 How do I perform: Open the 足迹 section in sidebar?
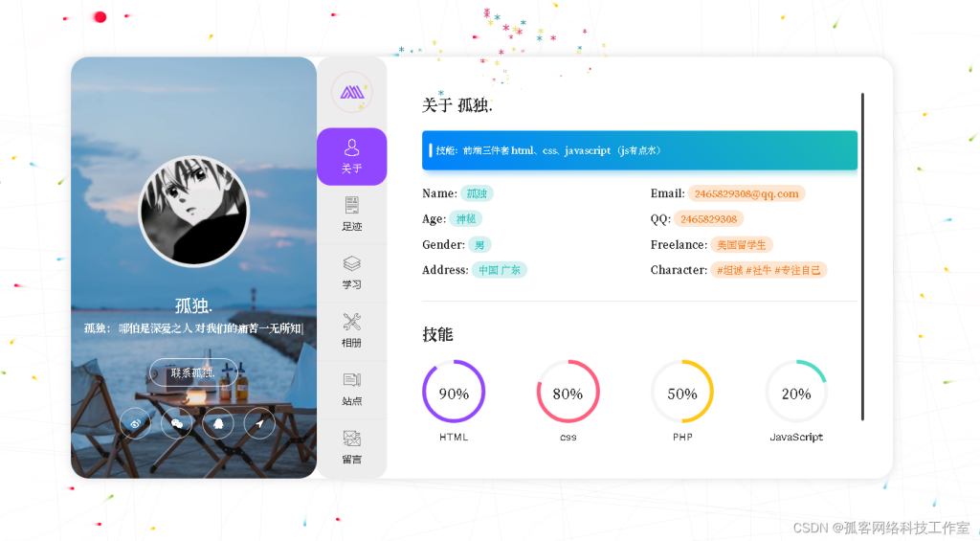coord(351,214)
